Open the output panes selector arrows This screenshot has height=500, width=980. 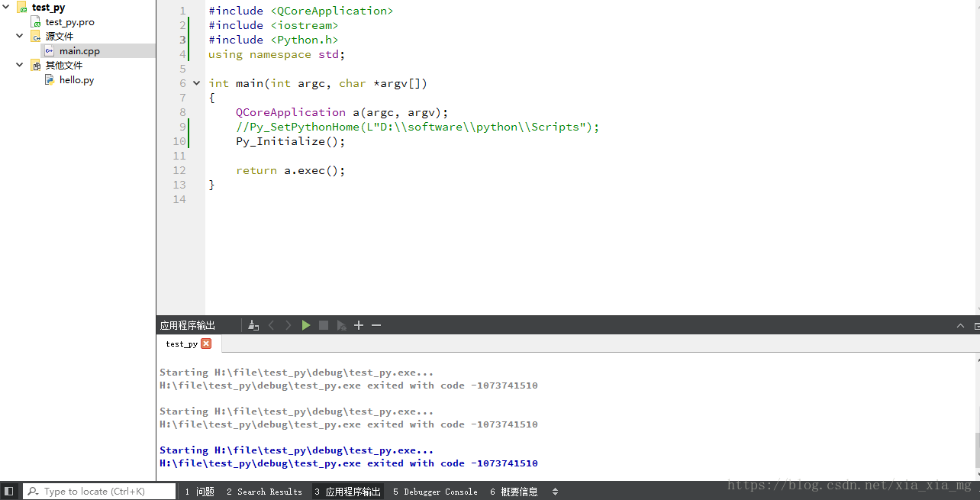[555, 492]
